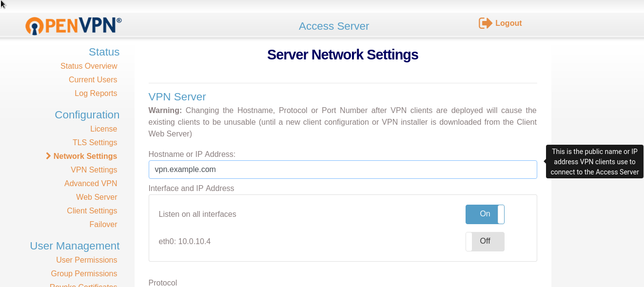Go to Current Users
This screenshot has width=644, height=287.
click(x=93, y=80)
